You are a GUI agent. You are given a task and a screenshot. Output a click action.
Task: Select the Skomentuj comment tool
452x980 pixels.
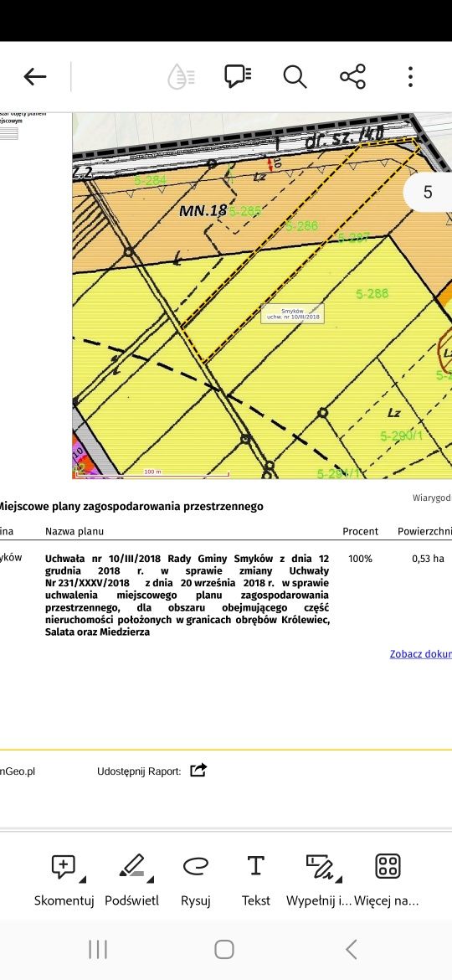(x=64, y=880)
